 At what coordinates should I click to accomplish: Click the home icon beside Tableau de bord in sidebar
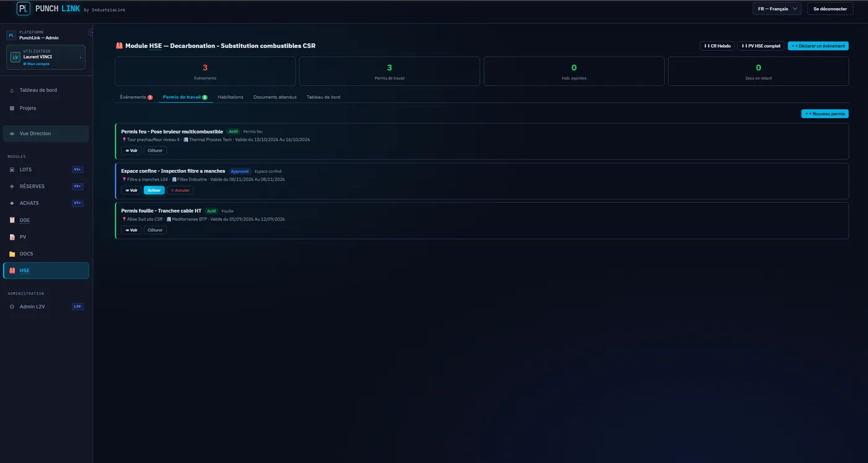point(12,91)
